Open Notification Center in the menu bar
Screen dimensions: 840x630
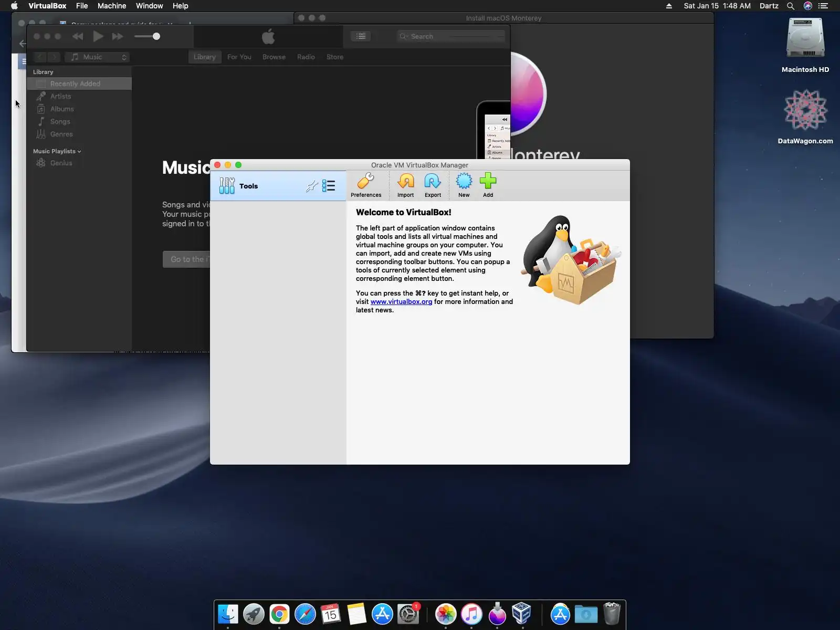point(823,6)
